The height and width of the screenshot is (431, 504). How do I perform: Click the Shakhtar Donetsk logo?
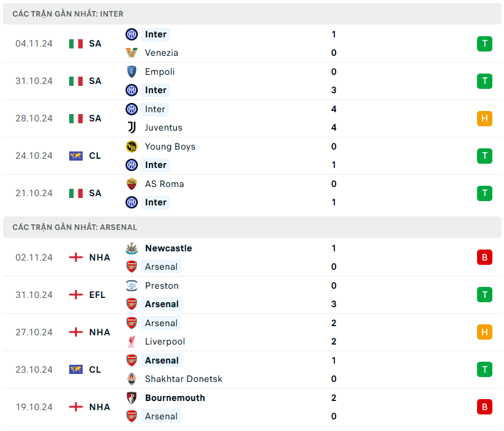point(132,379)
